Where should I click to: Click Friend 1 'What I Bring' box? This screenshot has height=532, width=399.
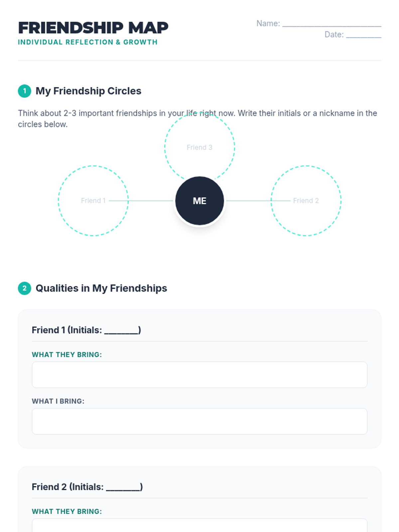(199, 421)
